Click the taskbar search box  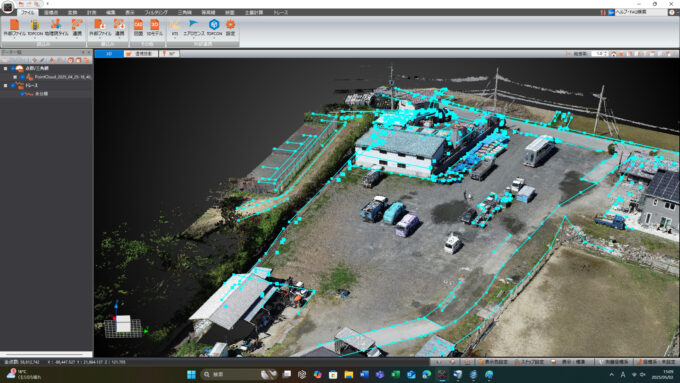click(x=230, y=374)
